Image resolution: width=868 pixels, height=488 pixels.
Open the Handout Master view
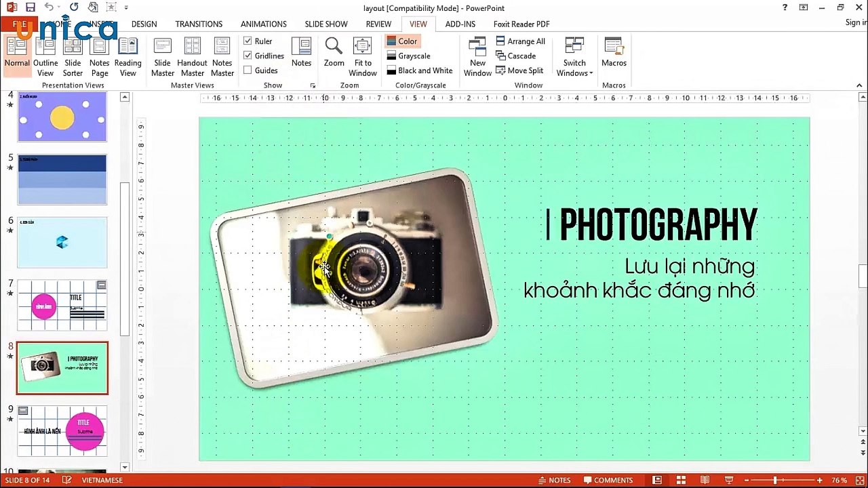(x=192, y=57)
